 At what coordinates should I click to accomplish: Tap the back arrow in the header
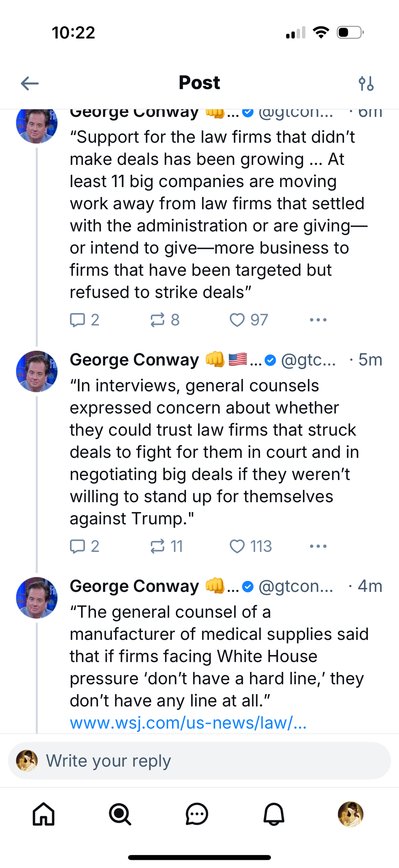tap(30, 83)
